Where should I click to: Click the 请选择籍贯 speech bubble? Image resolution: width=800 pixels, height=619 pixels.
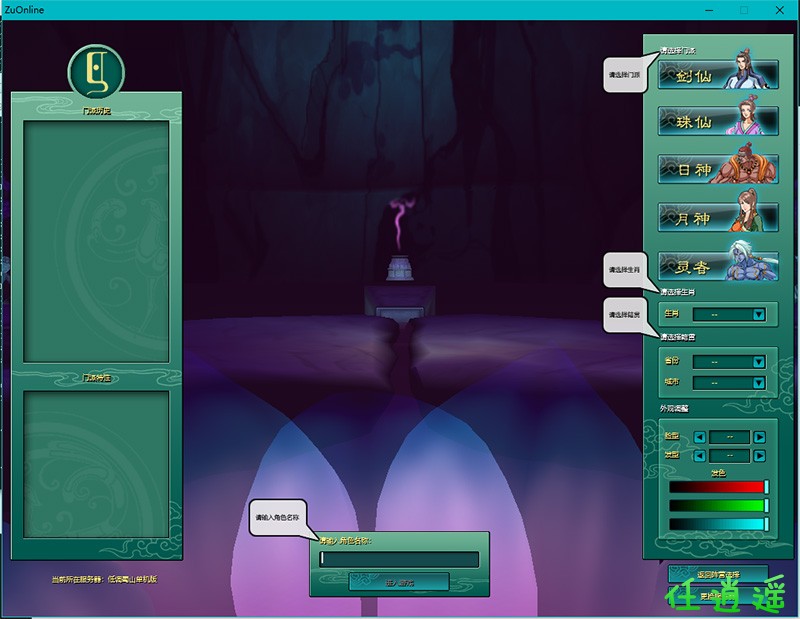click(625, 315)
